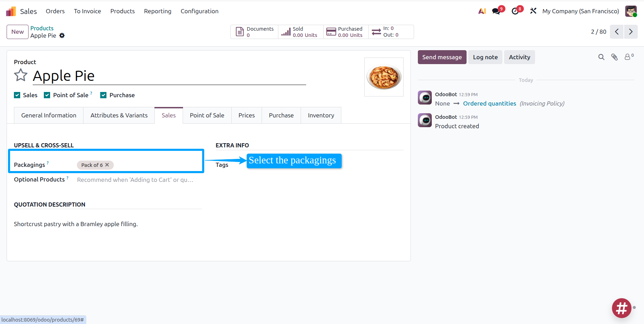Open the Ordered quantities link
The image size is (644, 324).
coord(490,103)
